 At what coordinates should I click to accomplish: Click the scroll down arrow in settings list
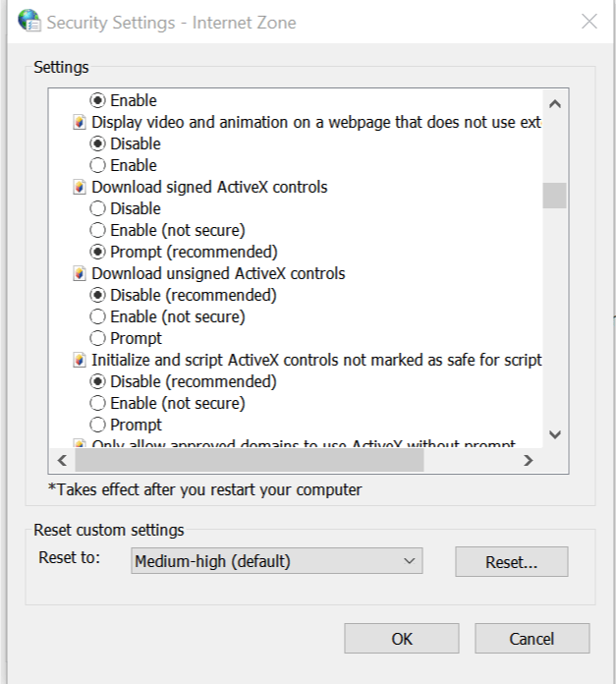[554, 434]
